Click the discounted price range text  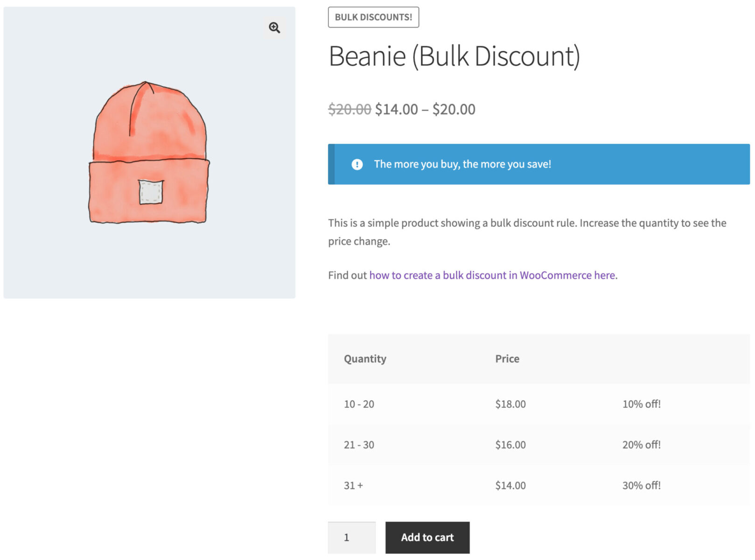tap(425, 109)
